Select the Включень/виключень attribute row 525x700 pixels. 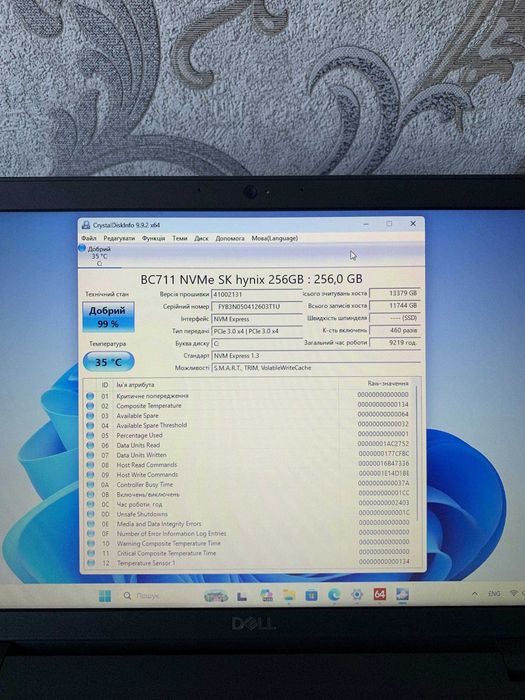point(248,494)
